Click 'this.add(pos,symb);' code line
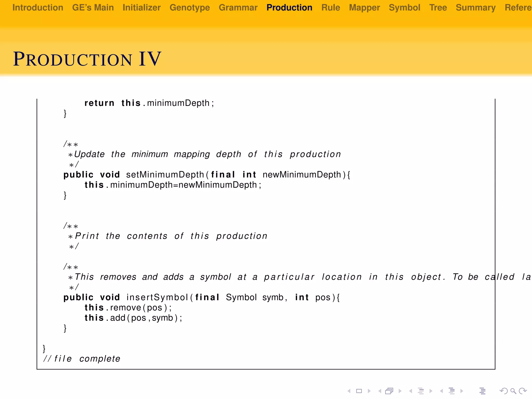 (x=133, y=318)
